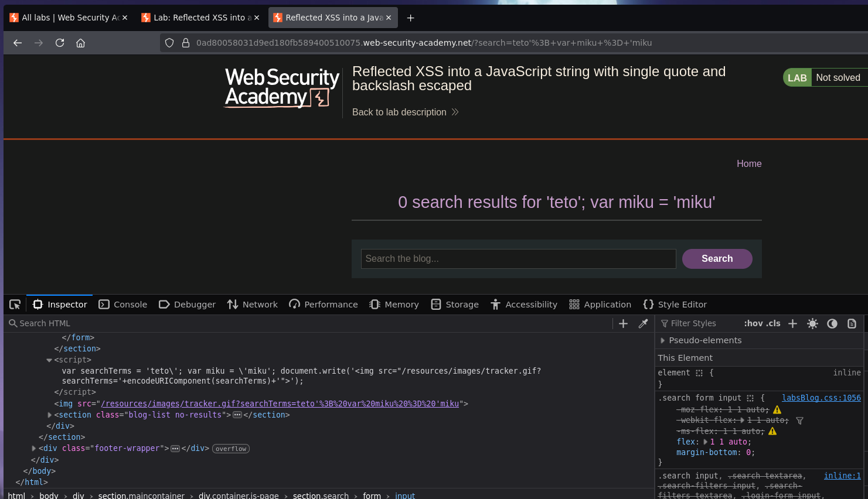Close the 'All labs | Web Security' tab

(x=125, y=18)
